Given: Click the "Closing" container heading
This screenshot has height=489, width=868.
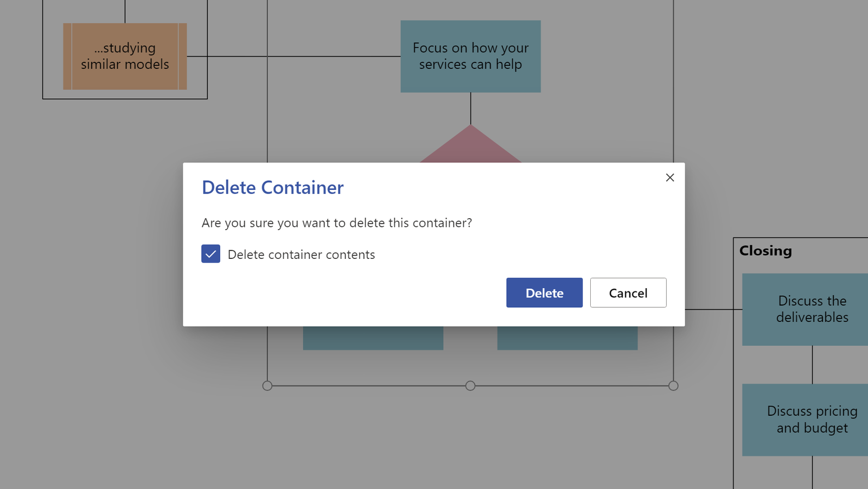Looking at the screenshot, I should pos(765,251).
